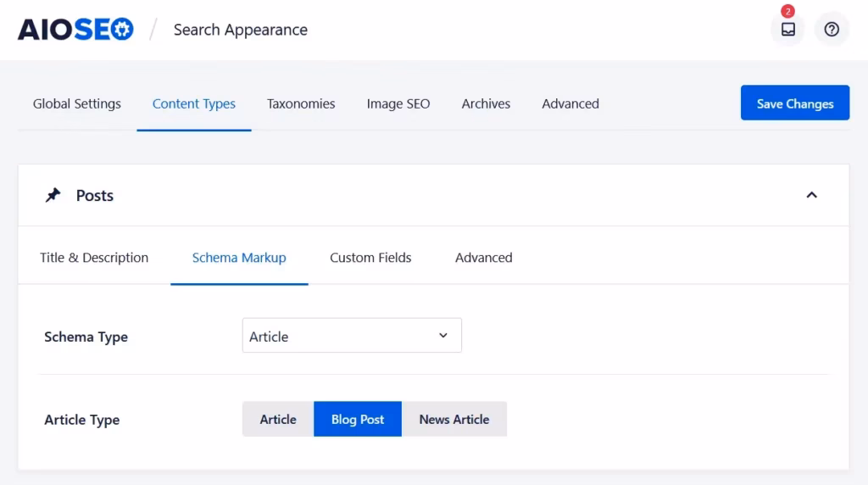Viewport: 868px width, 485px height.
Task: Open the Taxonomies tab
Action: [301, 103]
